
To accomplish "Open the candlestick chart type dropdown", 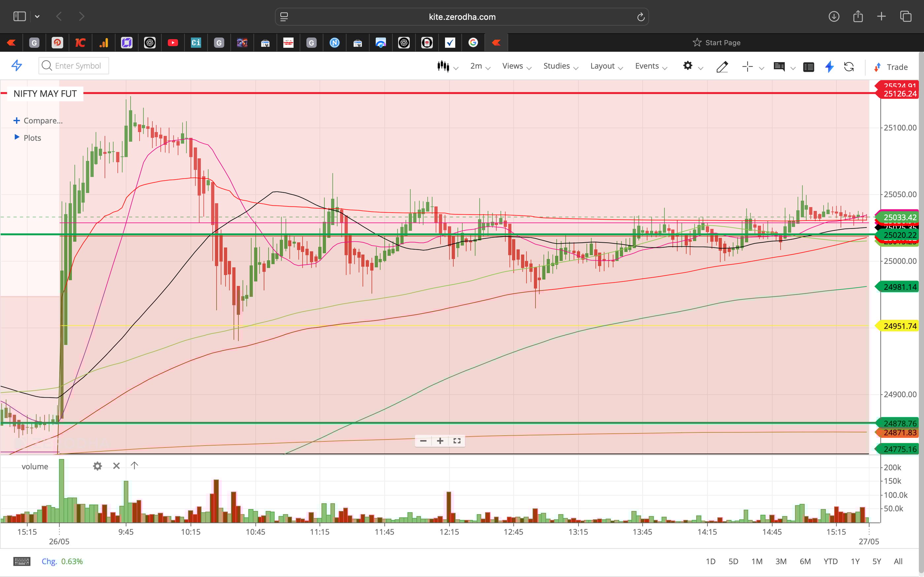I will pyautogui.click(x=445, y=66).
